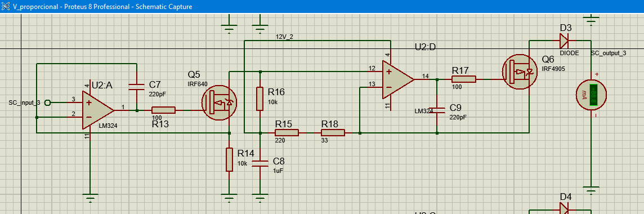
Task: Click the Proteus app icon in title bar
Action: pos(6,7)
